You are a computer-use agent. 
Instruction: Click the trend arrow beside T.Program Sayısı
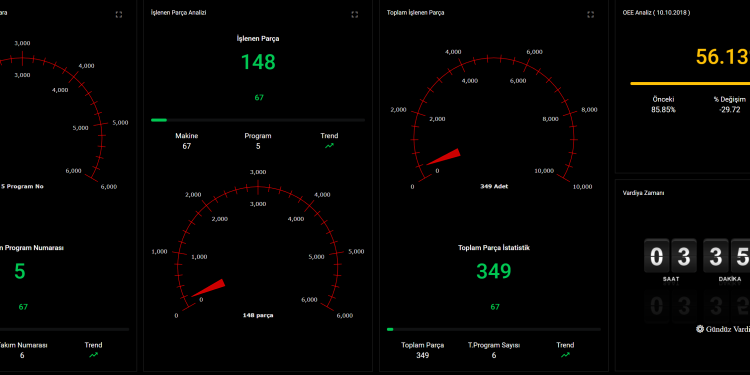click(x=565, y=355)
